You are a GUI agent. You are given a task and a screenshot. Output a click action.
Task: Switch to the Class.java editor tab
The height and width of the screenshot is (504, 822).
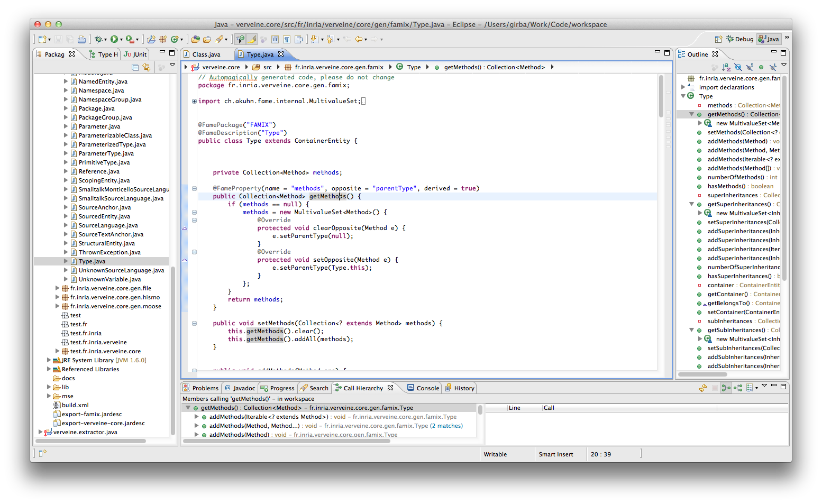[x=206, y=54]
